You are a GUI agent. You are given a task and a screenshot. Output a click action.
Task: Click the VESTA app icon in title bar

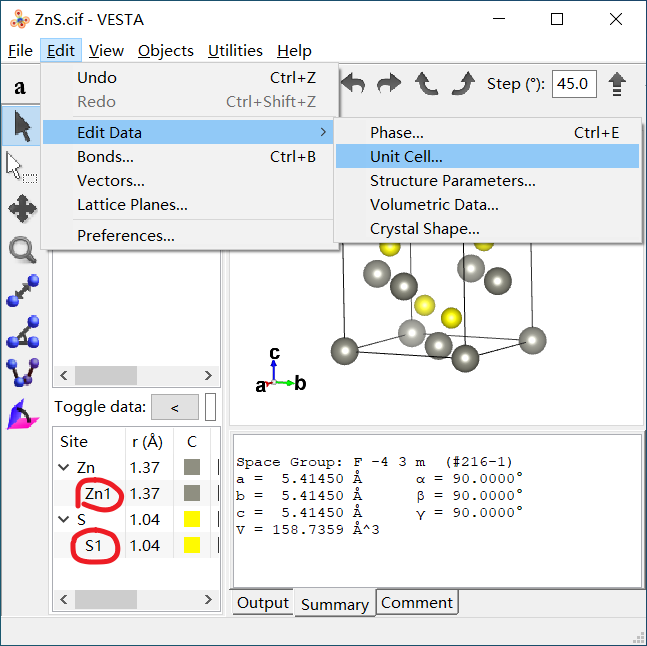click(x=19, y=19)
